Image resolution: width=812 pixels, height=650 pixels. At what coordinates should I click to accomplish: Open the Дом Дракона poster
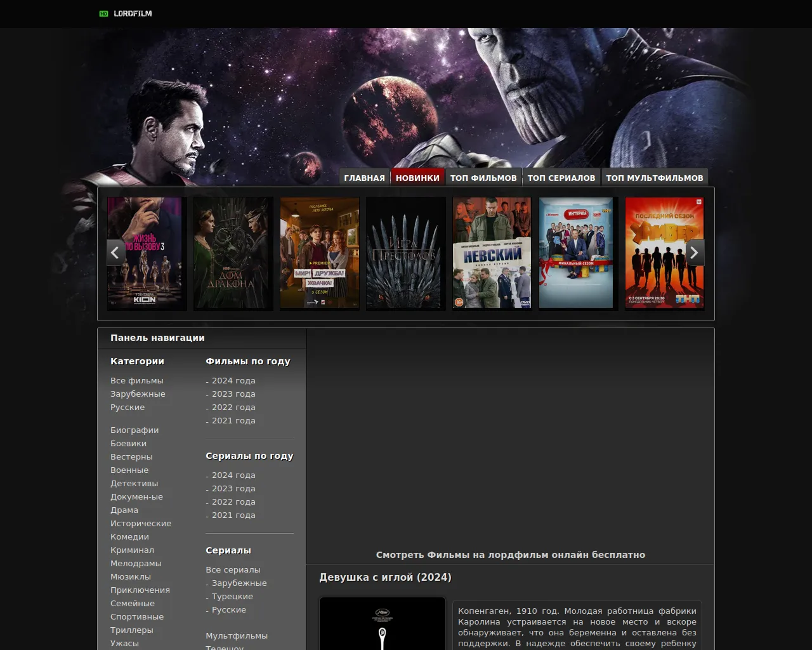(233, 253)
